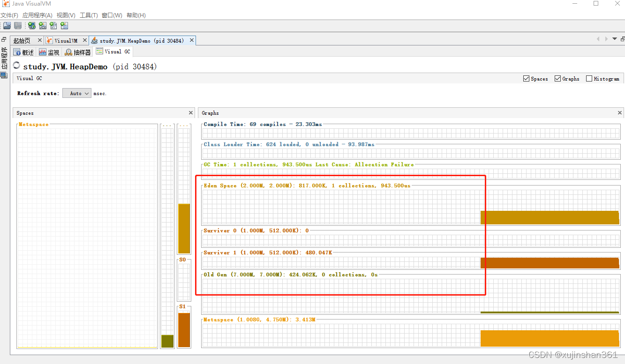Select the Visual GC subtab
Viewport: 625px width, 364px height.
point(113,52)
